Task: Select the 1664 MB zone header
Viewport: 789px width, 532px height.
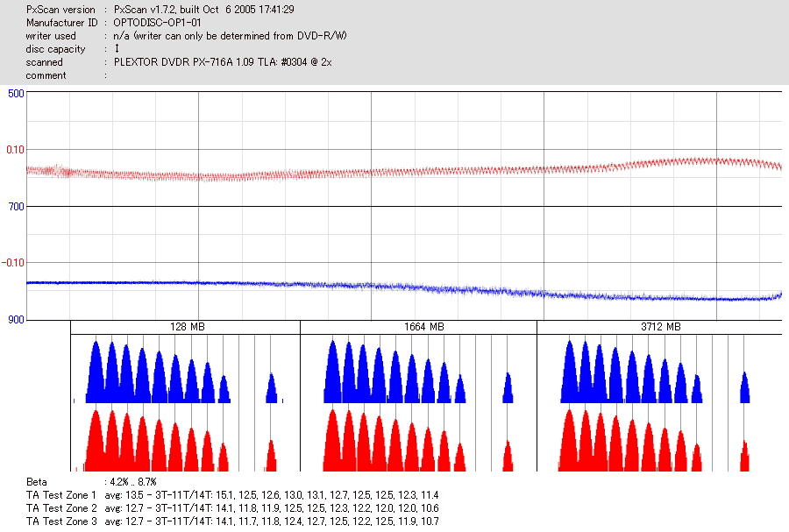Action: [x=419, y=327]
